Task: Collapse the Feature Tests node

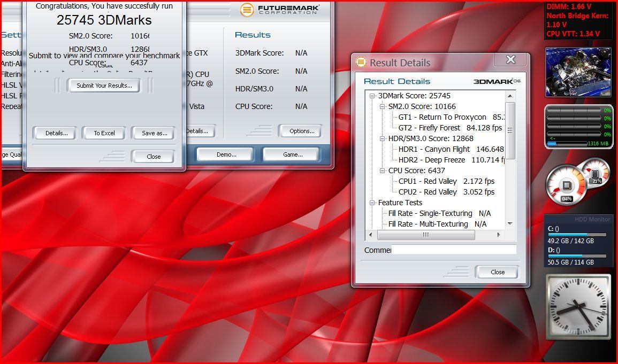Action: pos(372,203)
